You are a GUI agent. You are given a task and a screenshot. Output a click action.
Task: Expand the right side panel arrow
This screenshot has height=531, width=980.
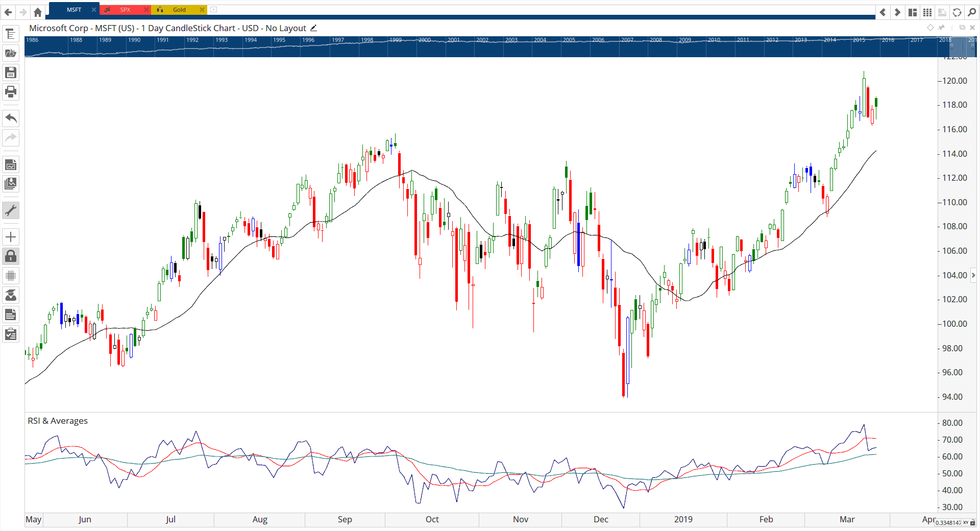[973, 275]
